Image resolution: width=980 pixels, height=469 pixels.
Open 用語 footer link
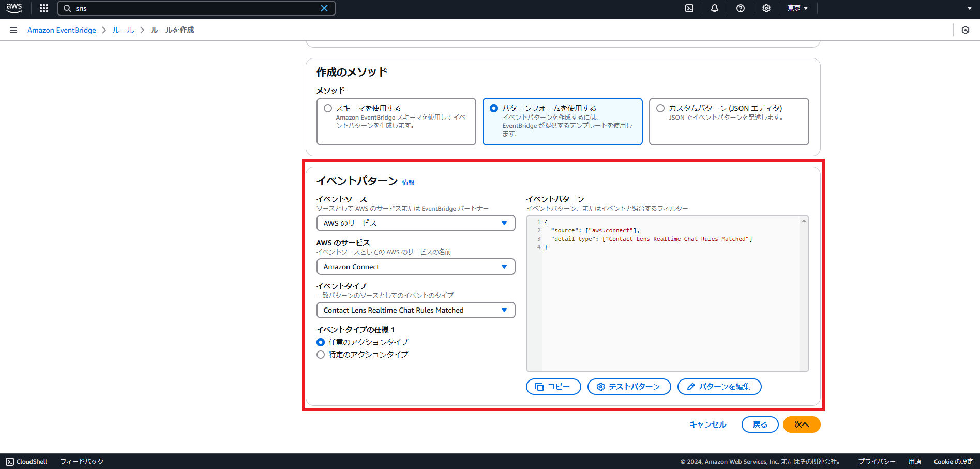[915, 462]
